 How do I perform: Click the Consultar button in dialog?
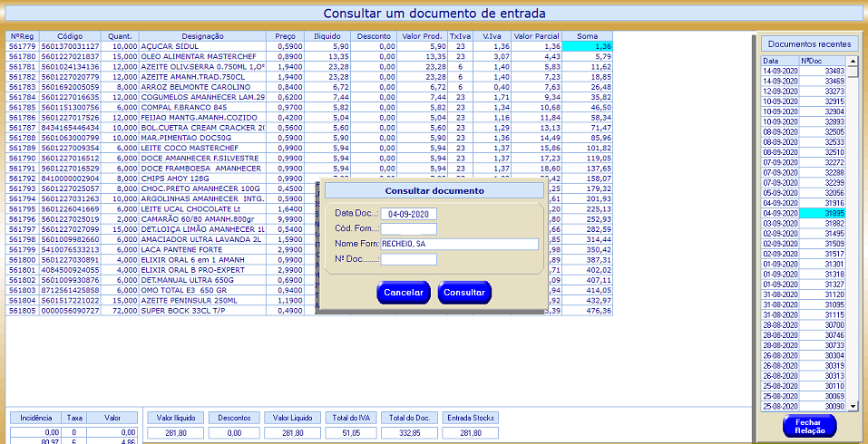pos(464,293)
